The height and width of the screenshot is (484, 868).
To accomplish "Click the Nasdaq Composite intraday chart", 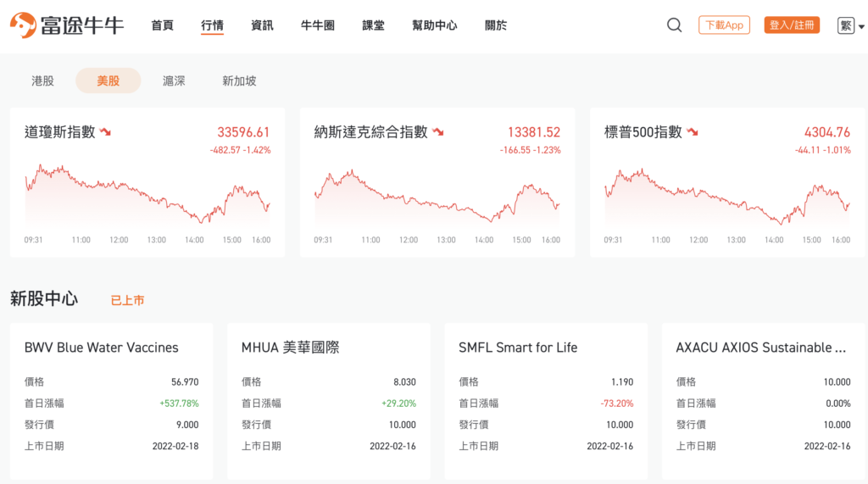I will [x=437, y=197].
